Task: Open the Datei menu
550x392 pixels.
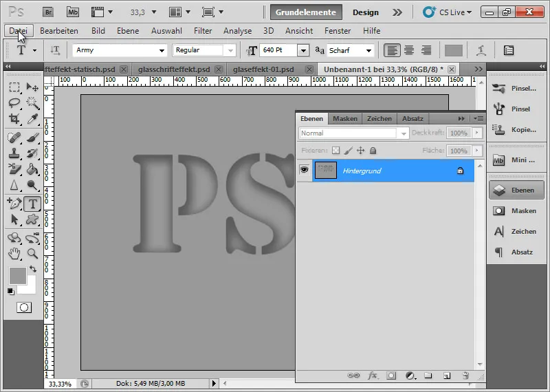Action: [x=19, y=31]
